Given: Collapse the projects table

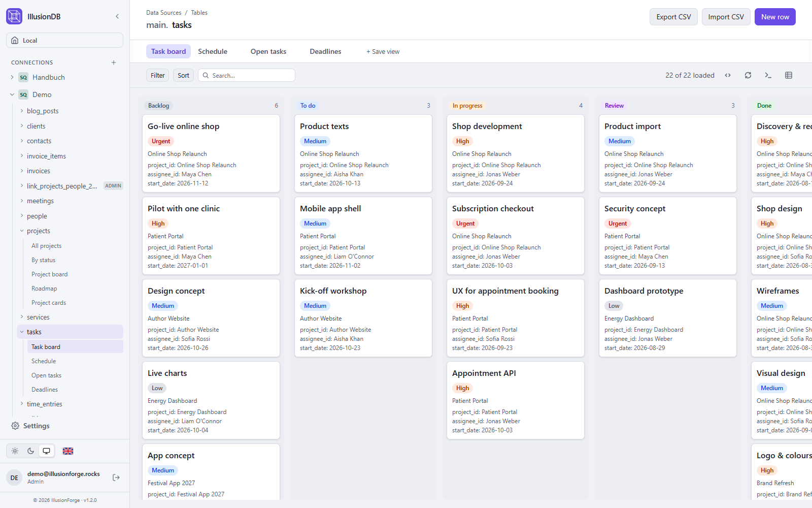Looking at the screenshot, I should (x=22, y=231).
